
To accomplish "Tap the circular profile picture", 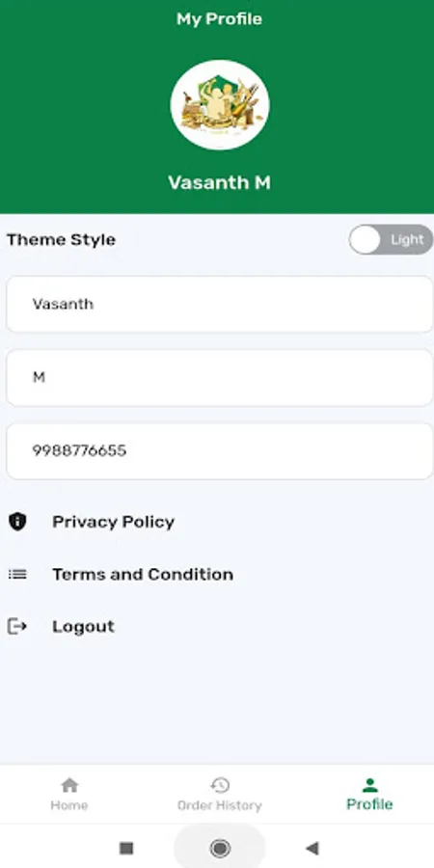I will tap(220, 105).
